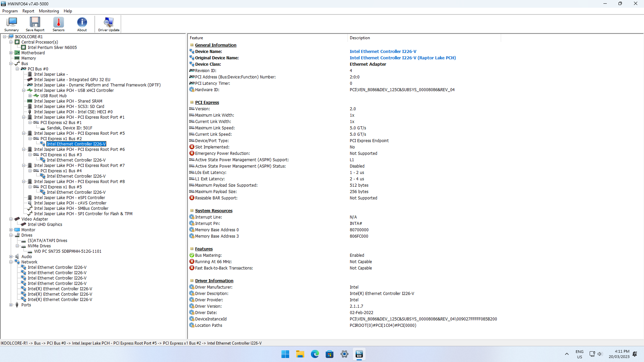Open Windows Start menu
Image resolution: width=644 pixels, height=362 pixels.
click(285, 354)
